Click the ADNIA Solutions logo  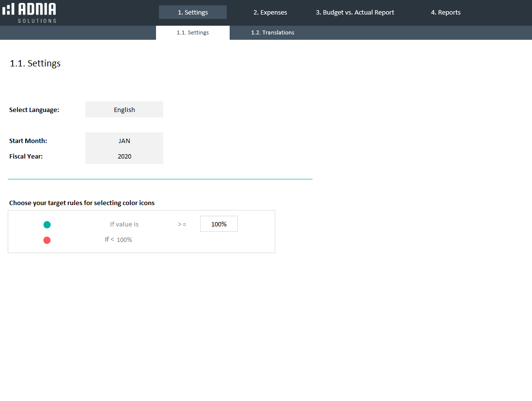tap(30, 13)
